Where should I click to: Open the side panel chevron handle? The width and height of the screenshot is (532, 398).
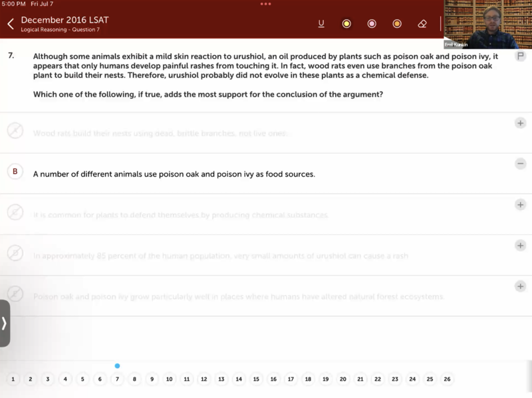(x=5, y=324)
